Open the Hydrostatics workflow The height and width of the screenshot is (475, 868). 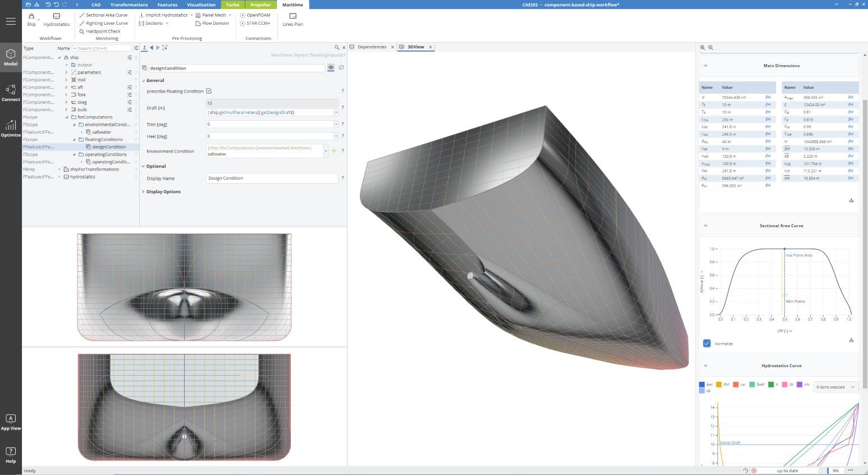[56, 19]
